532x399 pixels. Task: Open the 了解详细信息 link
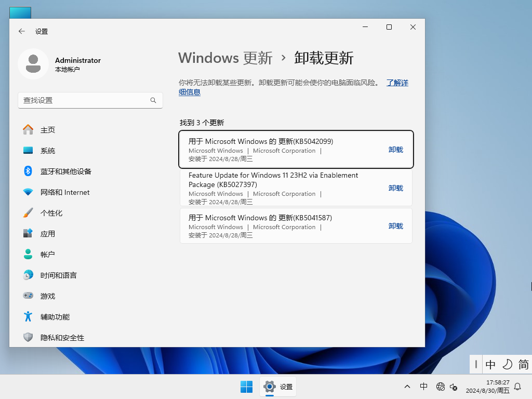(397, 83)
